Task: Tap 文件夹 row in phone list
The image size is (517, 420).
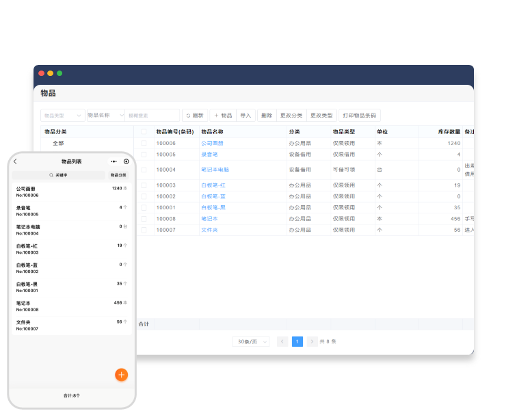Action: click(x=72, y=326)
